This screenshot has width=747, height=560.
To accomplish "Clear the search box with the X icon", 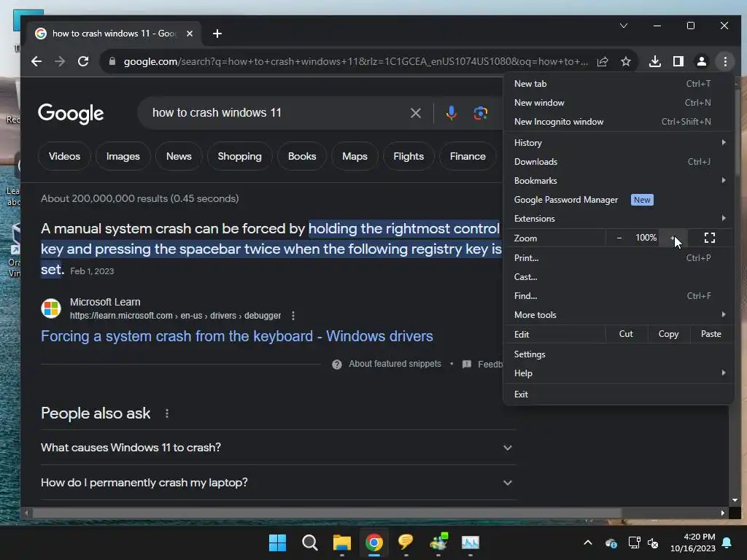I will (415, 113).
